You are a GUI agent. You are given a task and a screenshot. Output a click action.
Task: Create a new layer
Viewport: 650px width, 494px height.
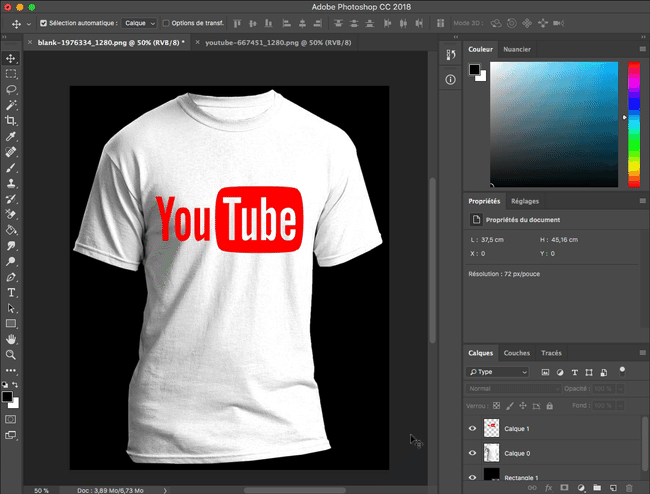pos(613,488)
